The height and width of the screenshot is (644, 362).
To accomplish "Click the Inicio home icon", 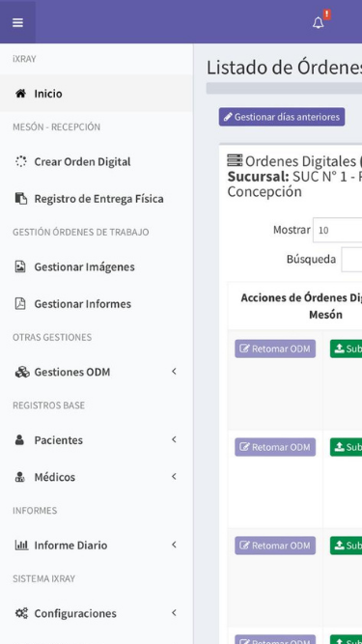I will [20, 94].
